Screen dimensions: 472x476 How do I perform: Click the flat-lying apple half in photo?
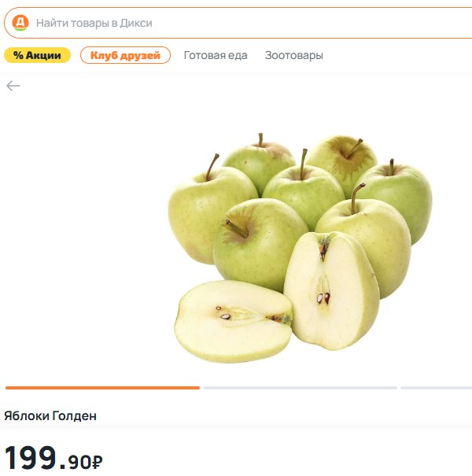(234, 322)
